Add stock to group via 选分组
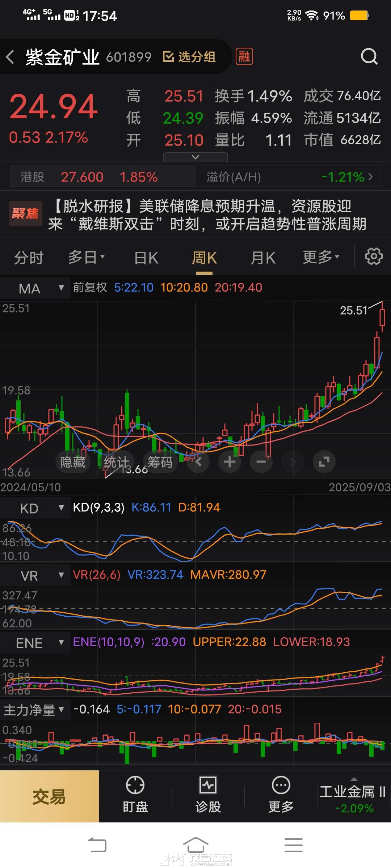391x868 pixels. tap(189, 57)
